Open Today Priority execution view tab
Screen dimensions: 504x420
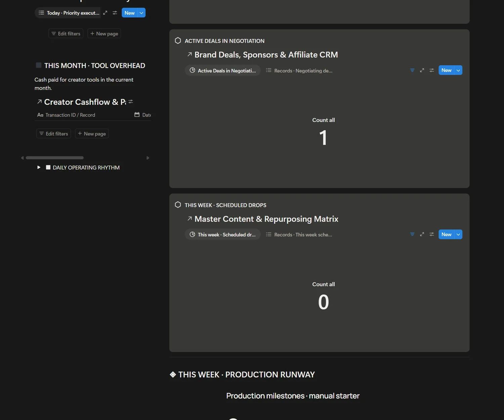point(68,13)
